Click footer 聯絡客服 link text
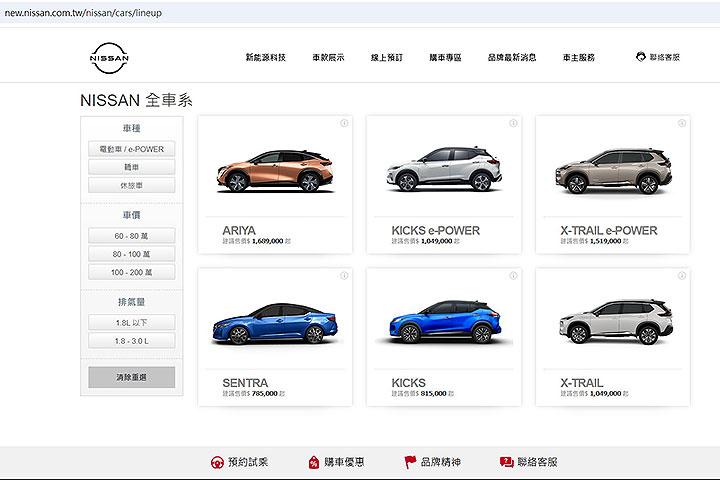 537,462
